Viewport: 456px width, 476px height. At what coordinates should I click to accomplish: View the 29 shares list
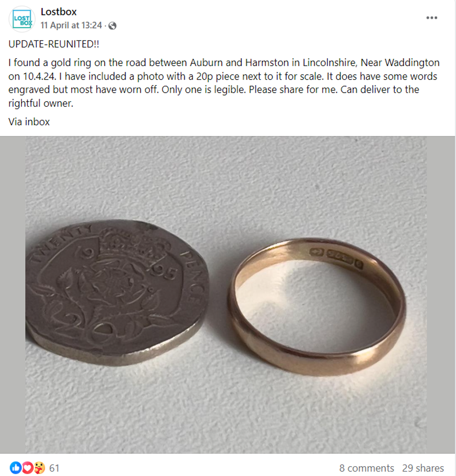click(423, 468)
